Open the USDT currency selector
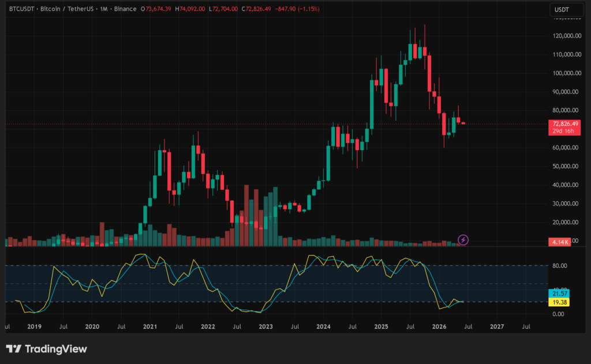This screenshot has width=591, height=364. point(567,9)
